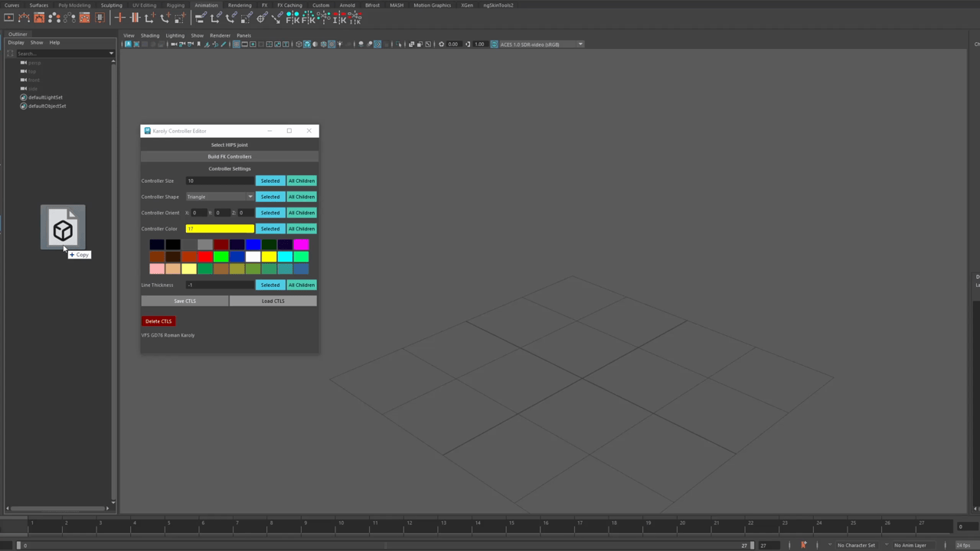This screenshot has width=980, height=551.
Task: Click the Karoly Controller Editor title icon
Action: click(147, 131)
